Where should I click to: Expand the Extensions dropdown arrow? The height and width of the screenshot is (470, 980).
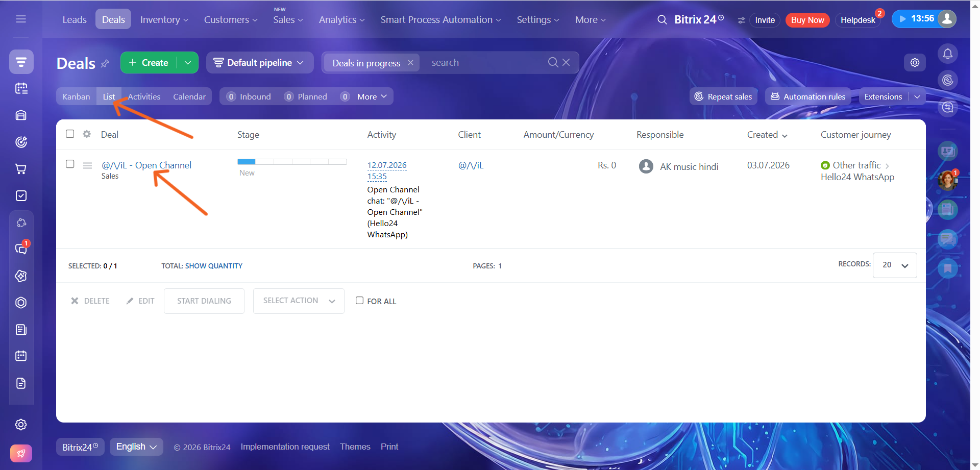pos(917,96)
